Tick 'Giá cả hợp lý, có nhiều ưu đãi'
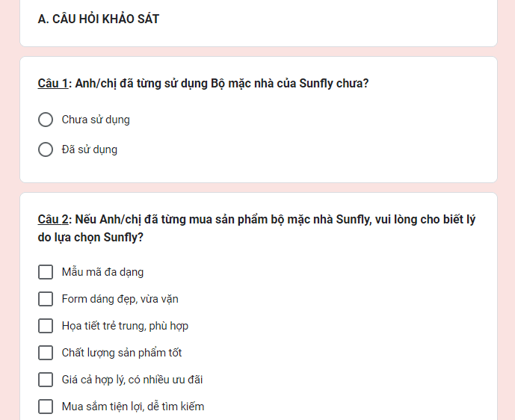 (x=46, y=380)
